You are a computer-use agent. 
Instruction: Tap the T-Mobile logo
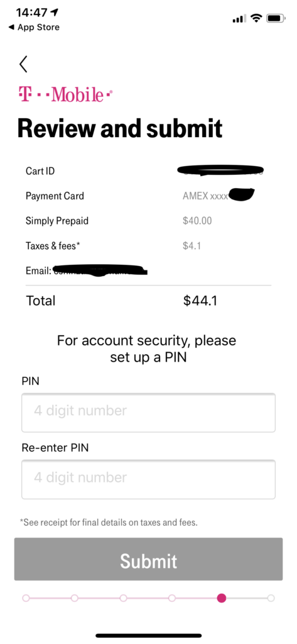coord(65,94)
